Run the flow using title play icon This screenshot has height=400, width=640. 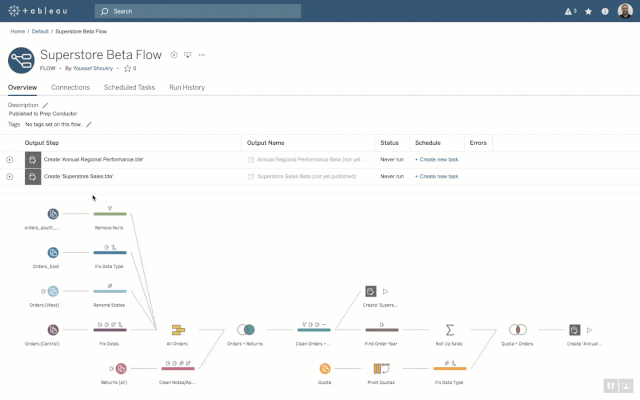(x=174, y=55)
